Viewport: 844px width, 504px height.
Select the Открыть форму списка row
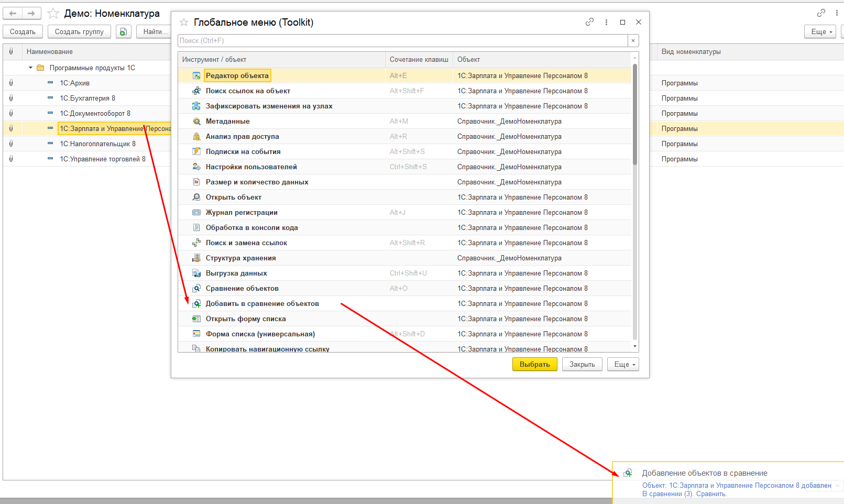tap(404, 319)
